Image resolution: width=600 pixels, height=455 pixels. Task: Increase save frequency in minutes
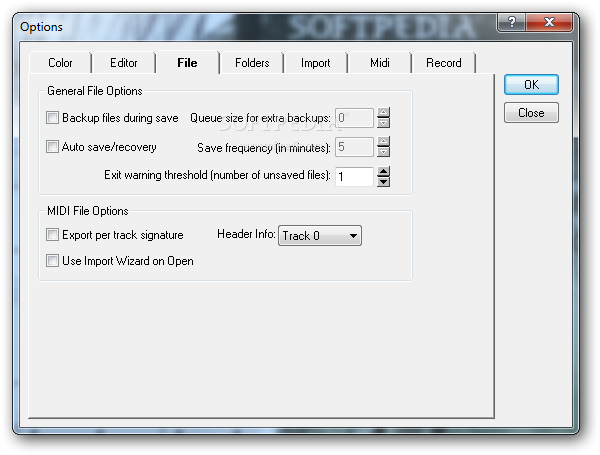tap(383, 142)
